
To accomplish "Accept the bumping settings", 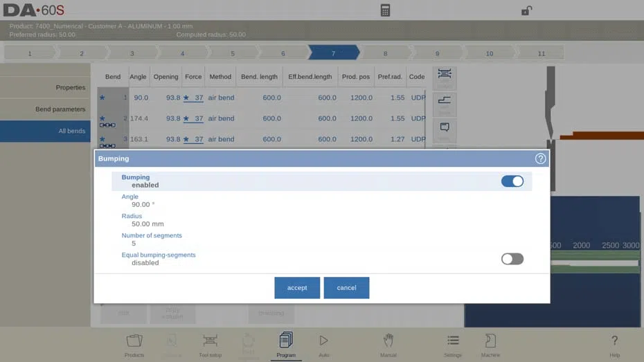I will (x=297, y=288).
